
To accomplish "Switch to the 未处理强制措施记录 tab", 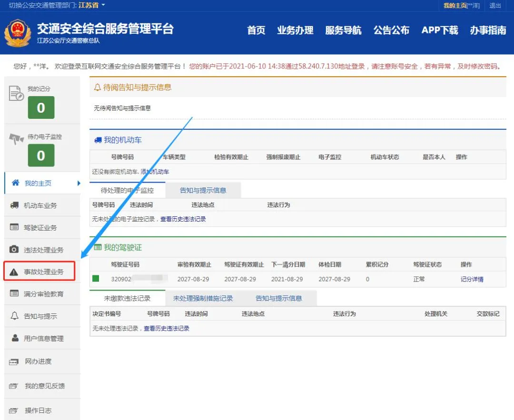I will click(x=203, y=298).
